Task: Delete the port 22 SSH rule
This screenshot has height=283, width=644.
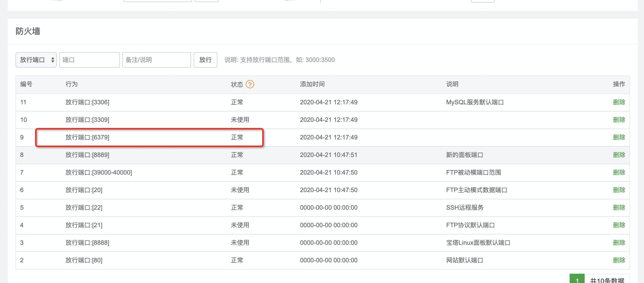Action: pyautogui.click(x=619, y=208)
